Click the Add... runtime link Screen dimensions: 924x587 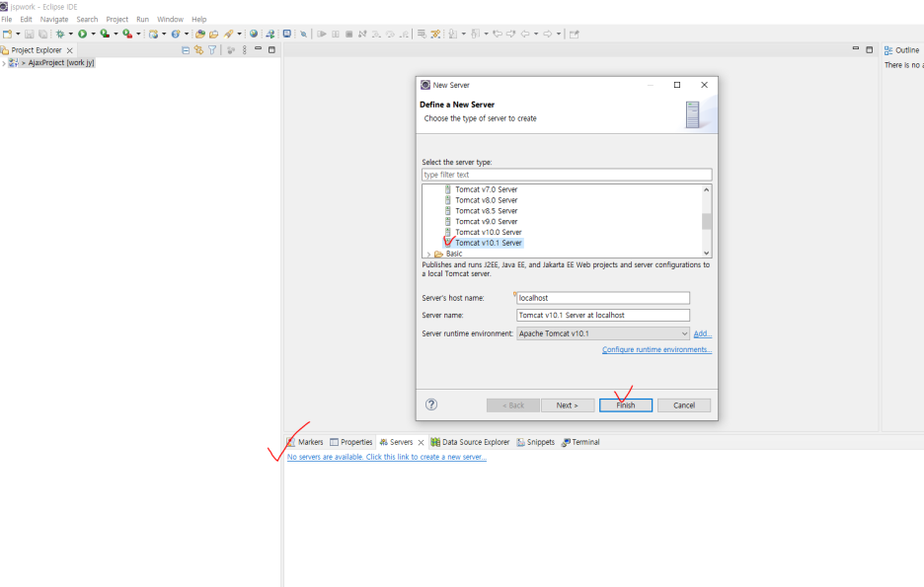(x=703, y=333)
